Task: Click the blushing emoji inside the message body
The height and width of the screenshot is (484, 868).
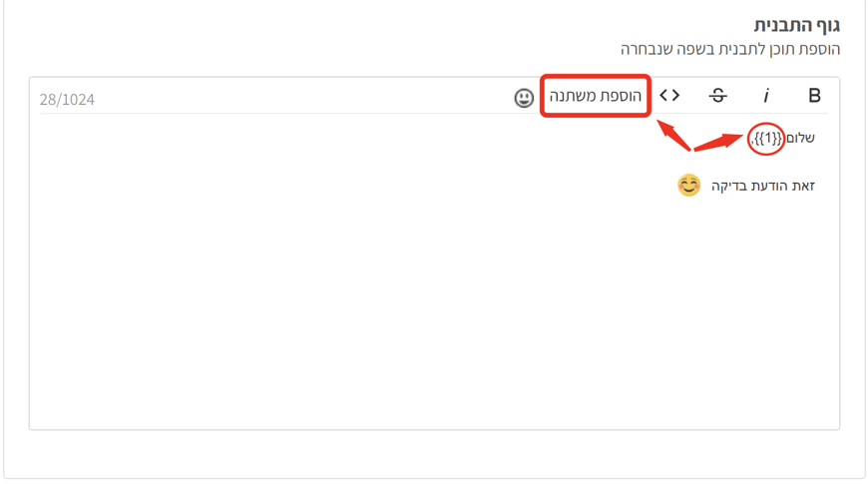Action: [688, 186]
